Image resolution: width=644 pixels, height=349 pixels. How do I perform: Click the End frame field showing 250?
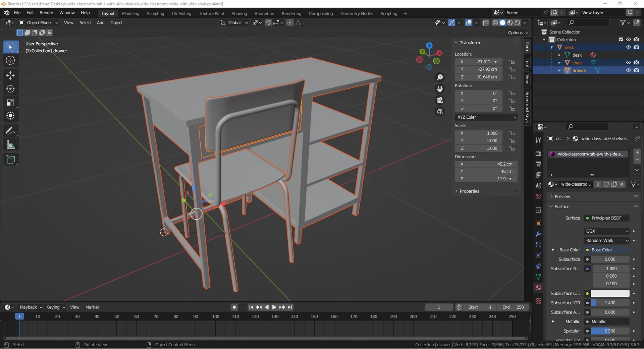click(x=513, y=307)
